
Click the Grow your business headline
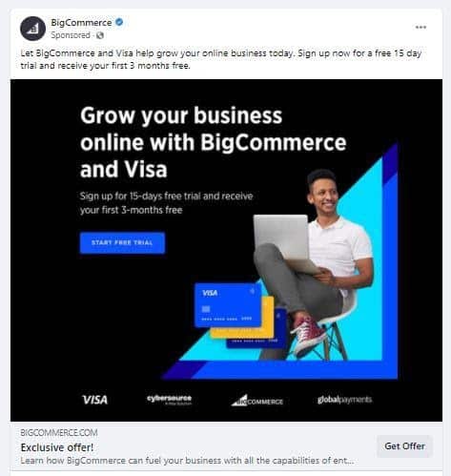(x=214, y=142)
